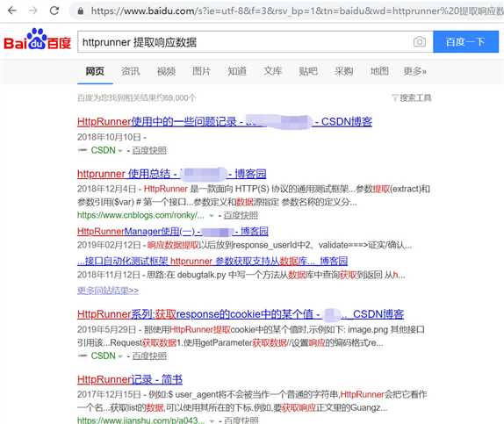Click the date text 2019年02月12日
The height and width of the screenshot is (424, 504).
point(109,245)
